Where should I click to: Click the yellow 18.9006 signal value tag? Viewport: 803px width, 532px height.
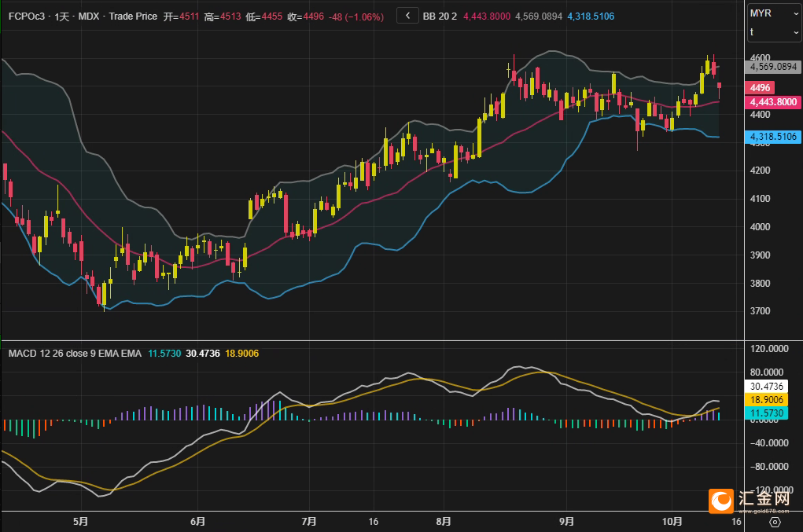tap(766, 400)
